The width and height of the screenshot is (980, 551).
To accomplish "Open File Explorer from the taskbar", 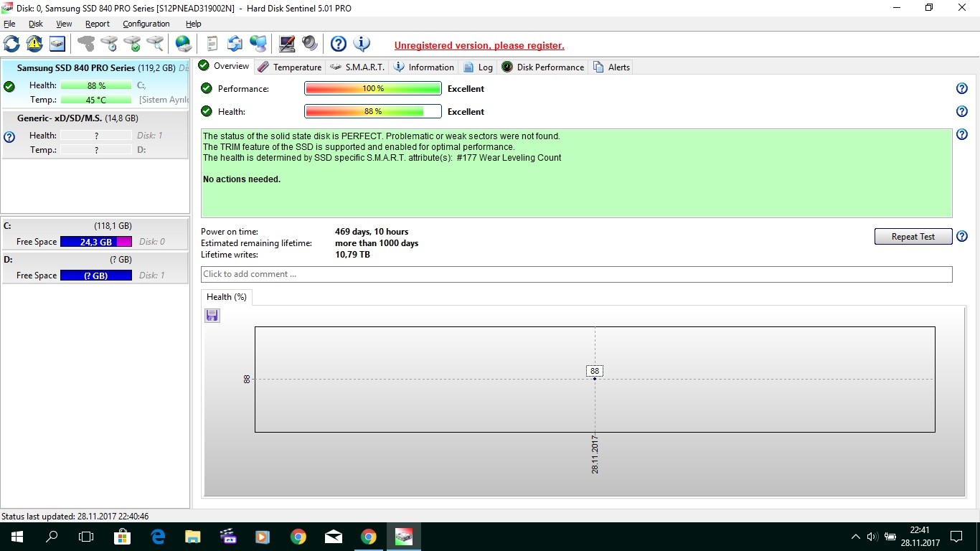I will [193, 537].
